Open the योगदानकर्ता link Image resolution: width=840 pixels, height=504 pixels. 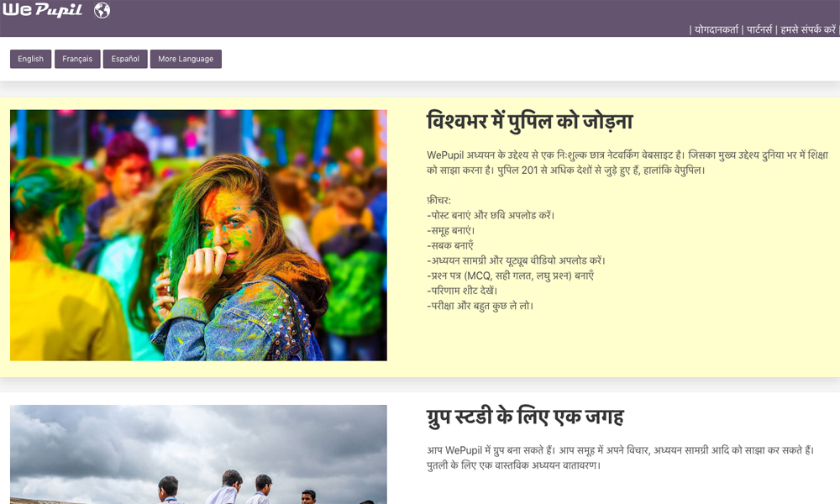pyautogui.click(x=716, y=29)
